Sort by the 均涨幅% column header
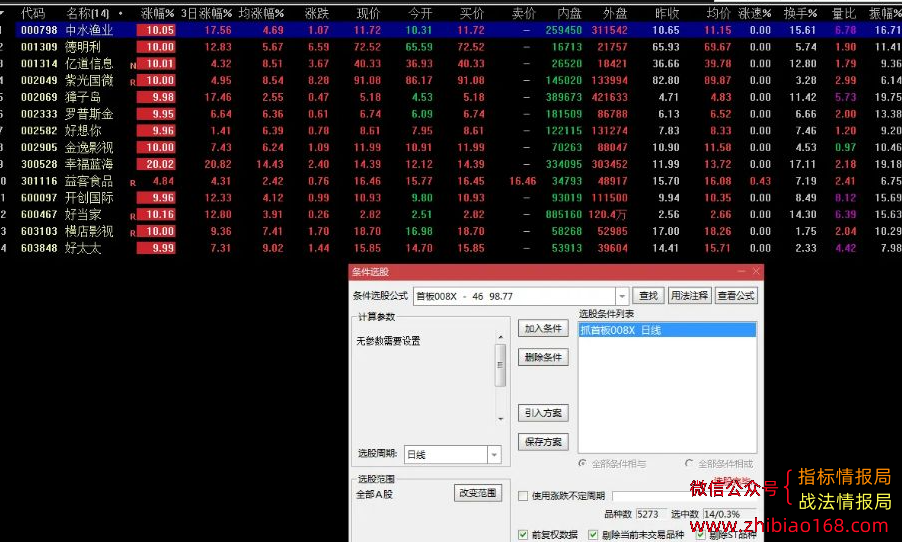902x542 pixels. click(x=261, y=13)
